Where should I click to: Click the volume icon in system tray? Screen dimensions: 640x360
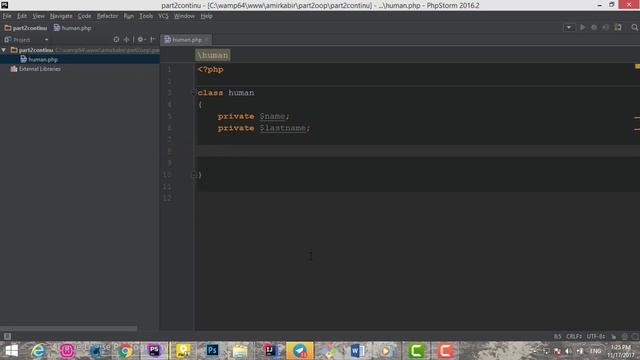pyautogui.click(x=568, y=351)
